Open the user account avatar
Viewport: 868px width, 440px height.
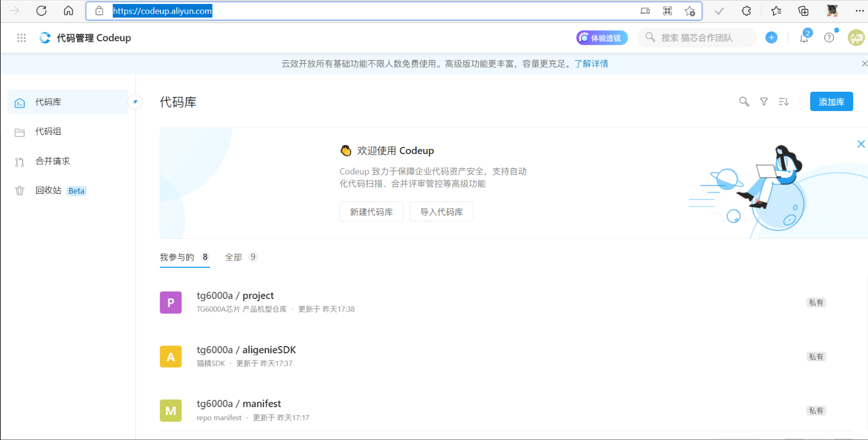pos(856,38)
